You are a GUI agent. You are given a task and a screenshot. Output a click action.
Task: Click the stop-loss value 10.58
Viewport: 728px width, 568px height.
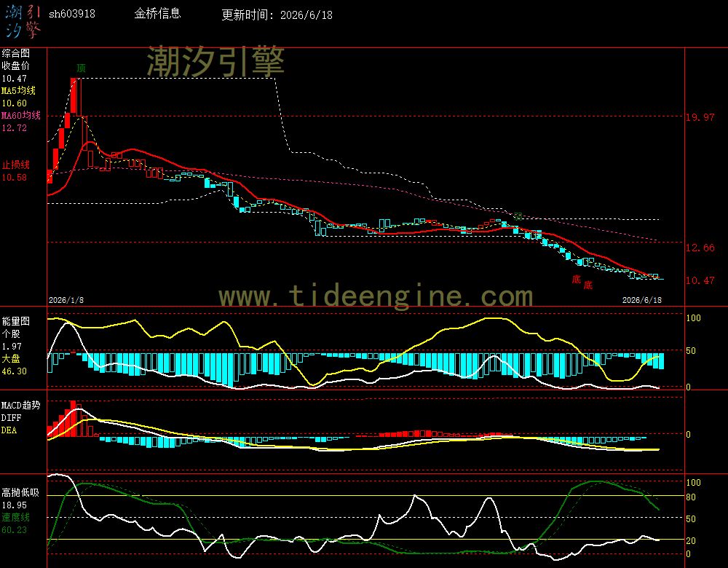(x=15, y=177)
